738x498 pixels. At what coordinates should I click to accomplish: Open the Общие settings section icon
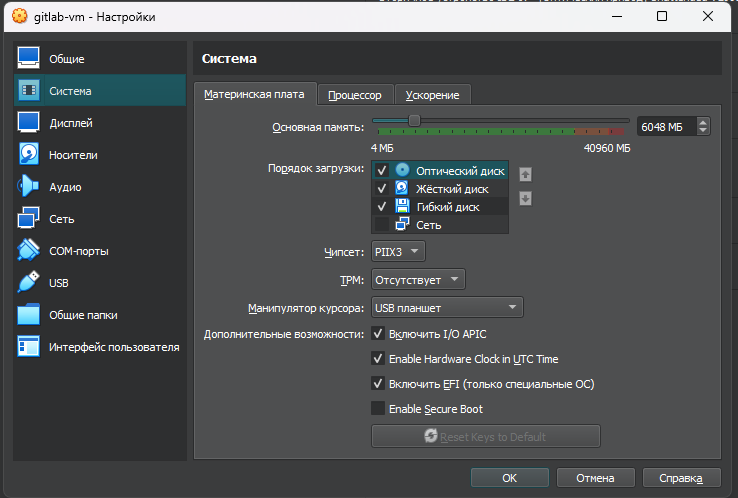pos(28,58)
